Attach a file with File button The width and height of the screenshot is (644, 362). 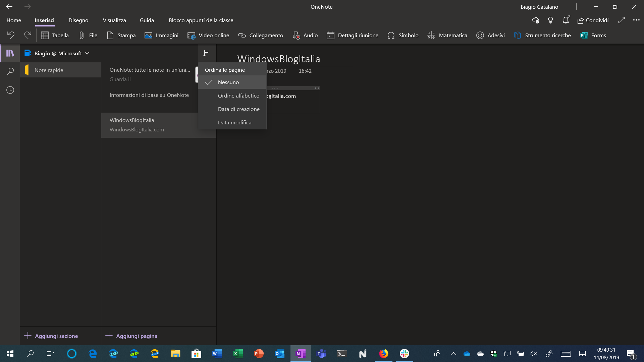click(88, 35)
